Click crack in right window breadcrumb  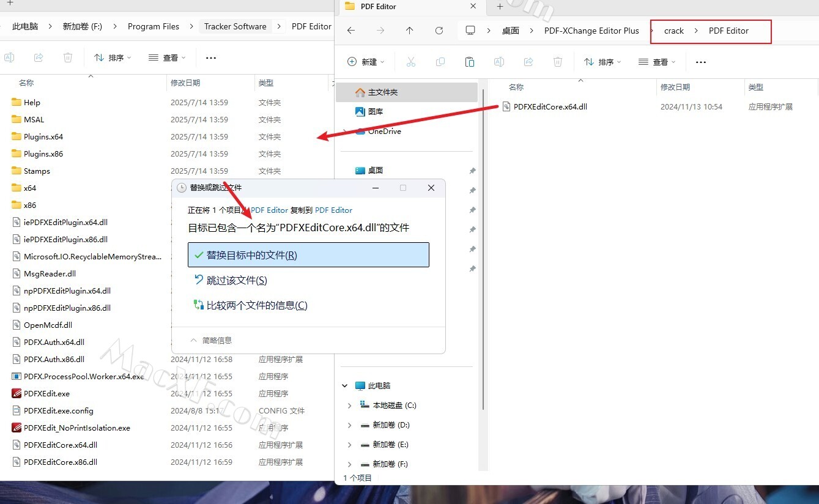click(x=674, y=31)
